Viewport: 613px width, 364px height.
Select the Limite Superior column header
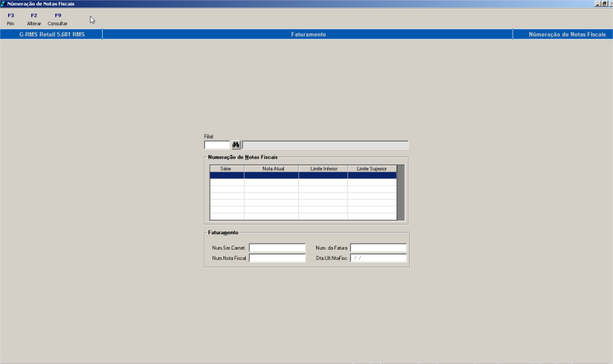(372, 169)
